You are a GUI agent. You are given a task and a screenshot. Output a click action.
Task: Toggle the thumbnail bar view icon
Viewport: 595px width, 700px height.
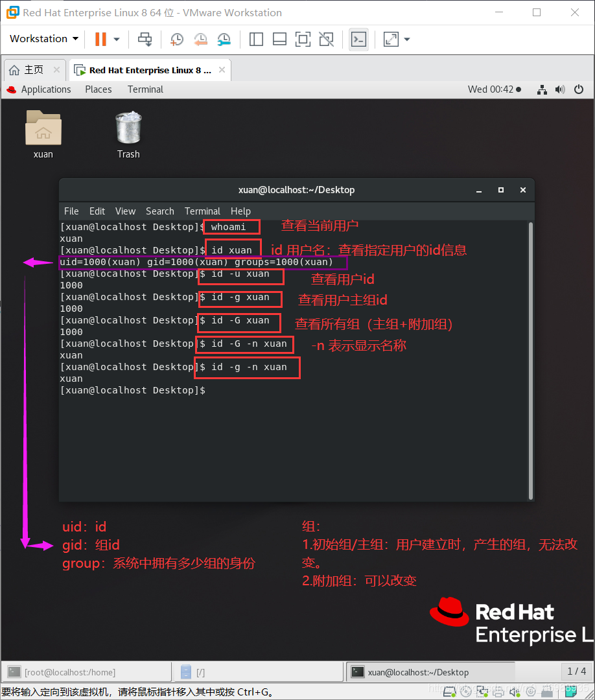coord(279,40)
